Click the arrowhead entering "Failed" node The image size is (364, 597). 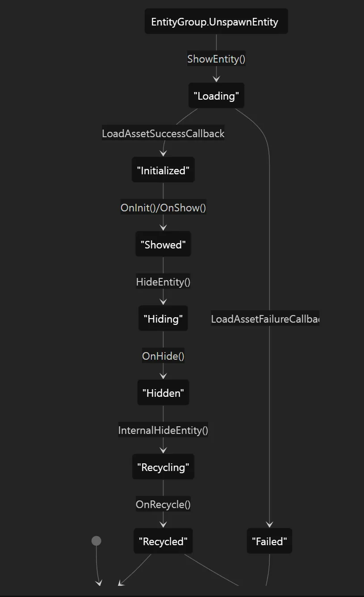269,524
